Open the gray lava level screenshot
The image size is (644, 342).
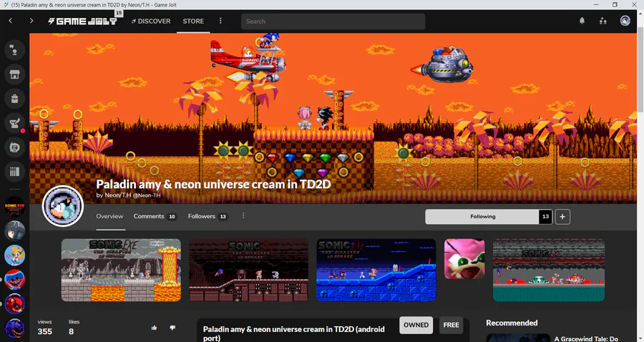121,270
